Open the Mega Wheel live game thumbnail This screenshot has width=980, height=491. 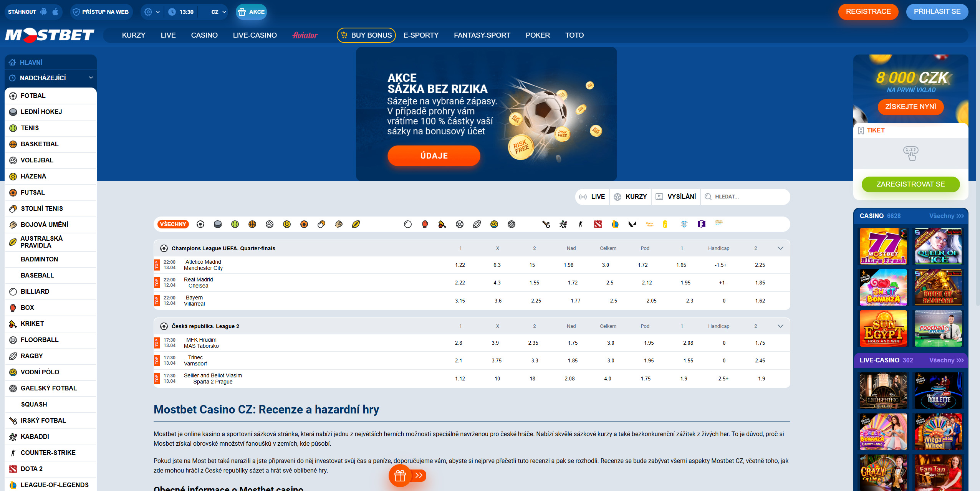point(938,431)
